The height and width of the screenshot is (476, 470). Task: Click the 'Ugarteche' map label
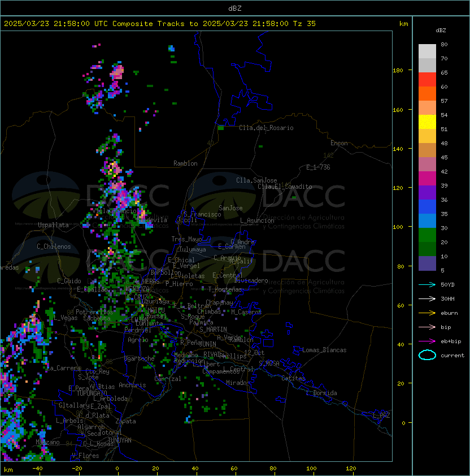point(140,358)
